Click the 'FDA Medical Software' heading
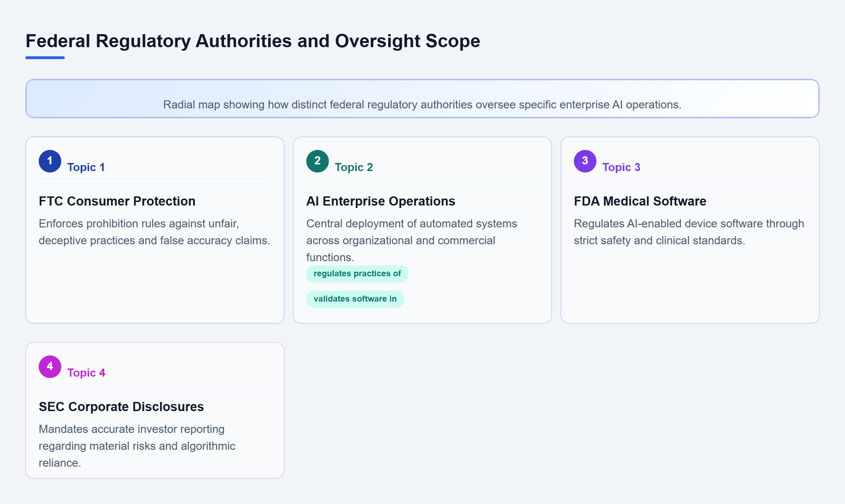Screen dimensions: 845x504 [x=640, y=201]
